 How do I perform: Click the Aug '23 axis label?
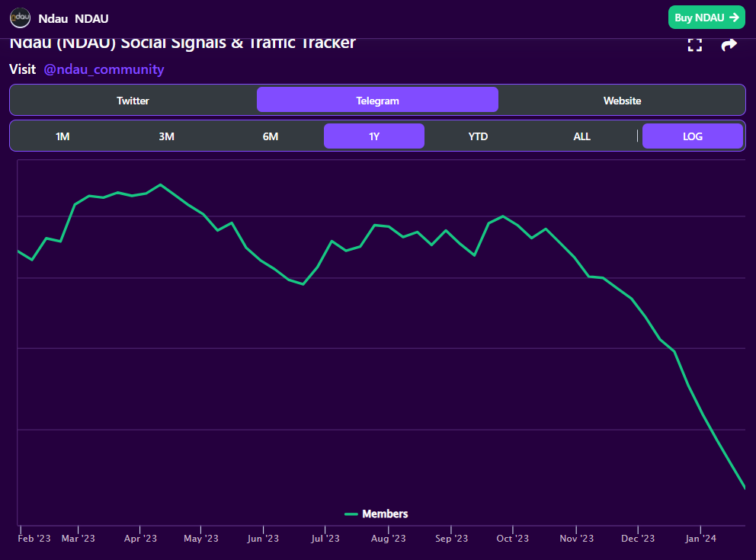point(388,539)
